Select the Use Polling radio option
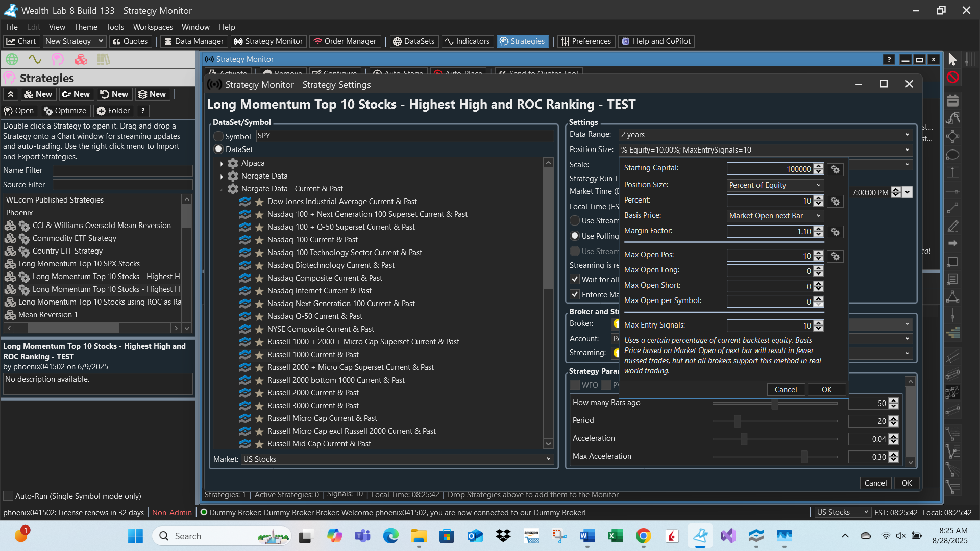Image resolution: width=980 pixels, height=551 pixels. [575, 236]
